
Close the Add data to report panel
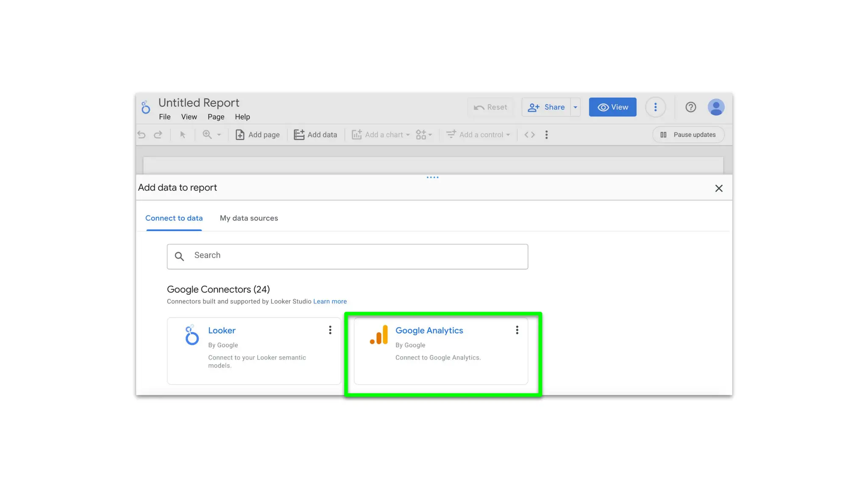719,189
